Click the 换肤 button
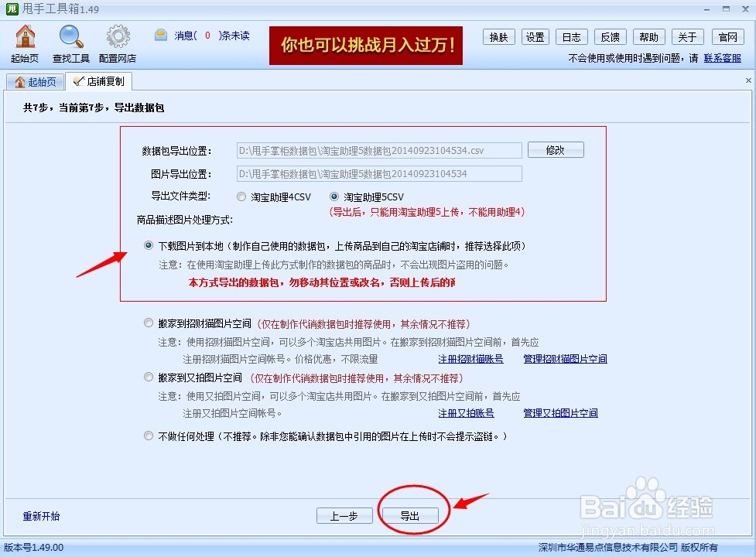The height and width of the screenshot is (557, 756). pos(498,37)
